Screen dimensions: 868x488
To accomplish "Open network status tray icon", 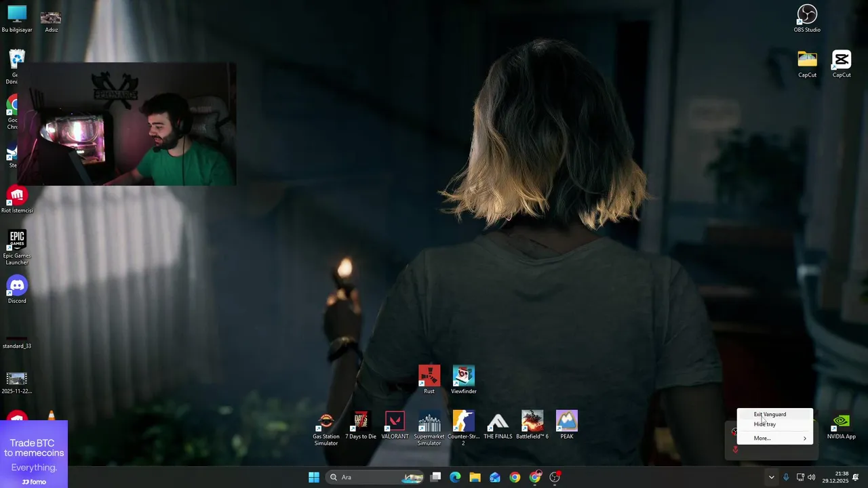I will [x=800, y=477].
